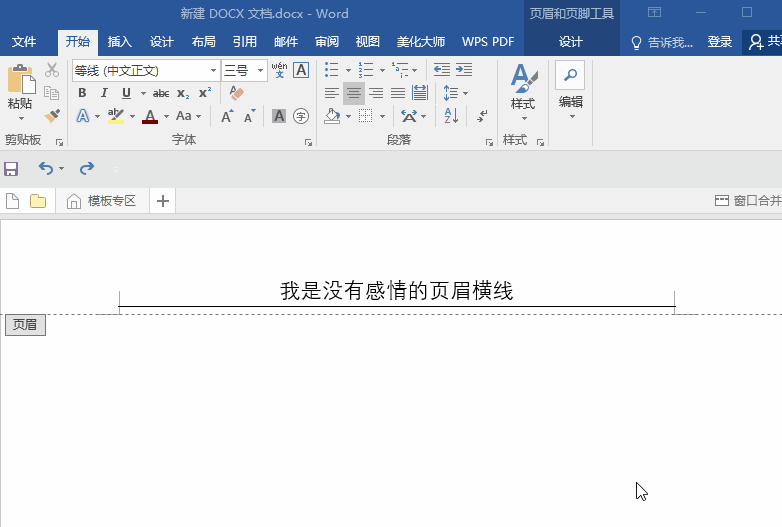The width and height of the screenshot is (782, 527).
Task: Click the Share person icon
Action: 756,42
